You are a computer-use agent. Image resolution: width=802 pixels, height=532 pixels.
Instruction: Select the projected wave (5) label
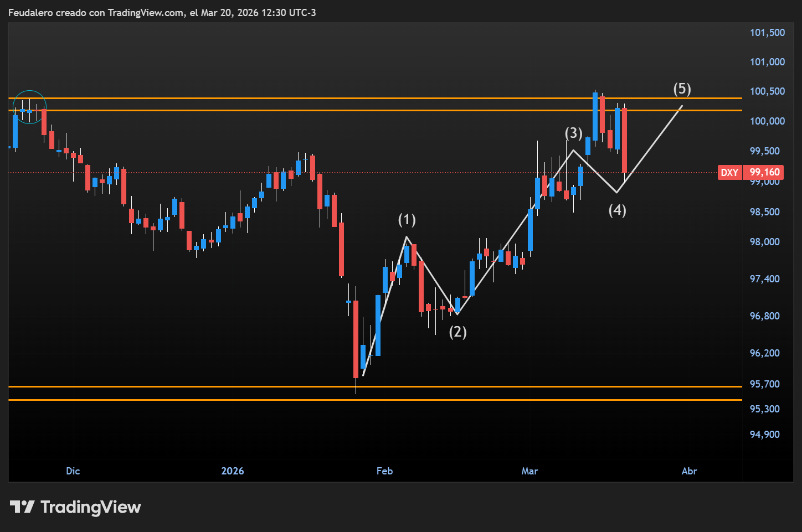(x=682, y=89)
